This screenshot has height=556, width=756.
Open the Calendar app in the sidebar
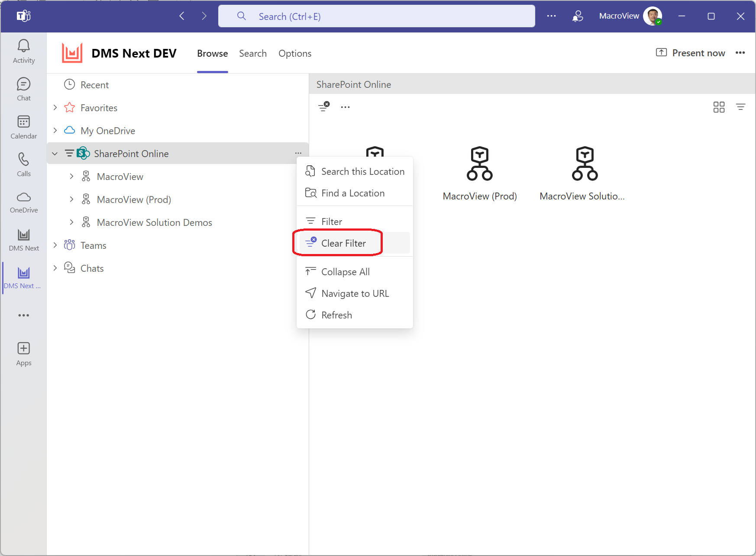click(24, 127)
